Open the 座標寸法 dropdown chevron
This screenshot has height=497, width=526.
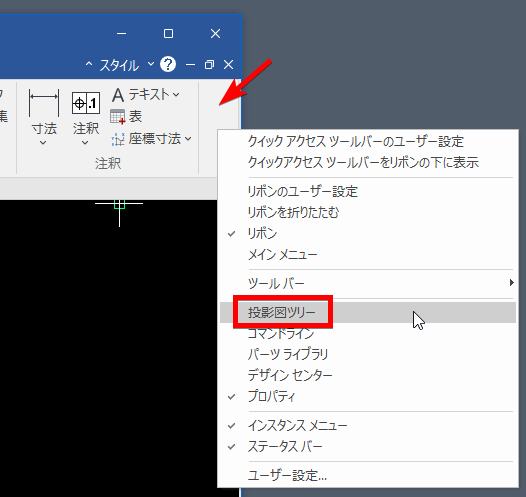tap(188, 139)
